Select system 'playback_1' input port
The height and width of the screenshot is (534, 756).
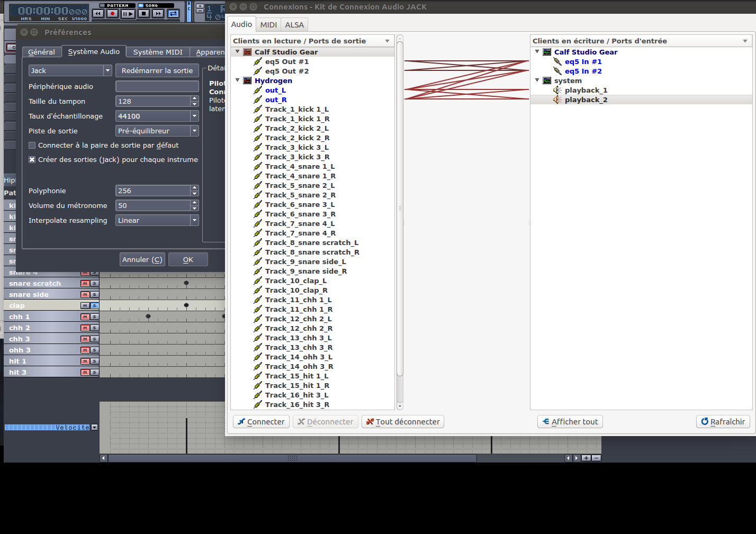[x=586, y=90]
